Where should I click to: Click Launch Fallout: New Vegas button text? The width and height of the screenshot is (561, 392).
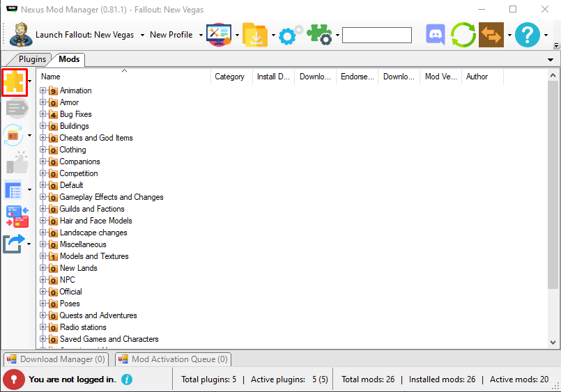point(85,35)
